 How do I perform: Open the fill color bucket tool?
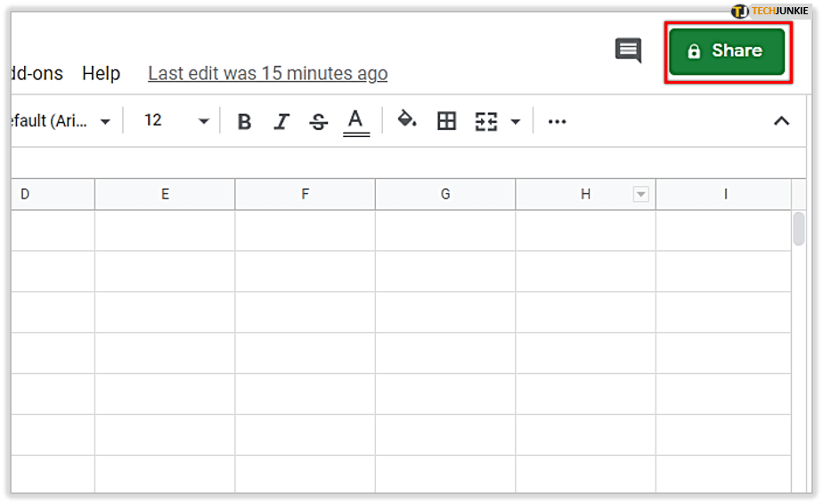(x=407, y=120)
